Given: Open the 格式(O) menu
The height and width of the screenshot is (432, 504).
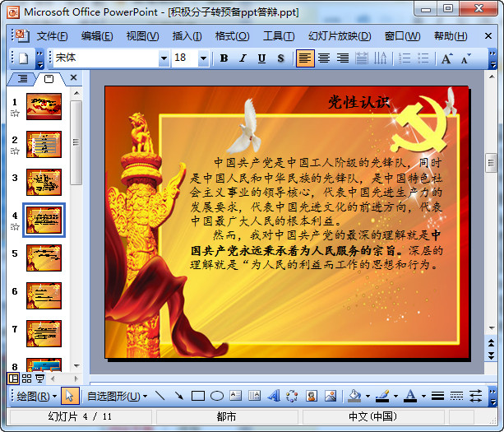Looking at the screenshot, I should pos(232,36).
